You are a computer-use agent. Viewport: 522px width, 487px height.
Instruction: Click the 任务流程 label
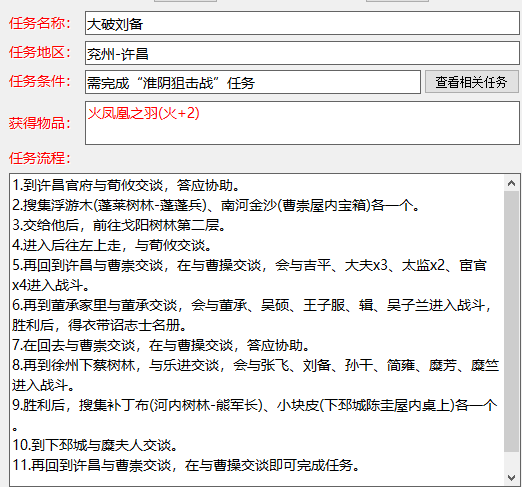pyautogui.click(x=40, y=158)
